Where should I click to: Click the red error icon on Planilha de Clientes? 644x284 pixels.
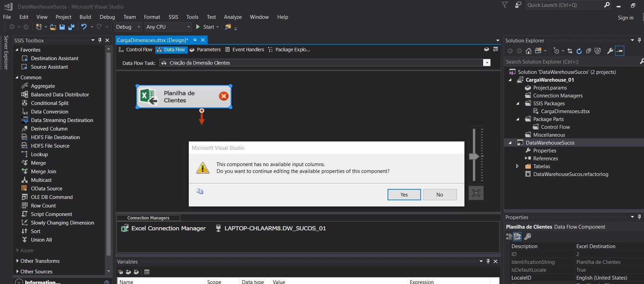point(224,96)
